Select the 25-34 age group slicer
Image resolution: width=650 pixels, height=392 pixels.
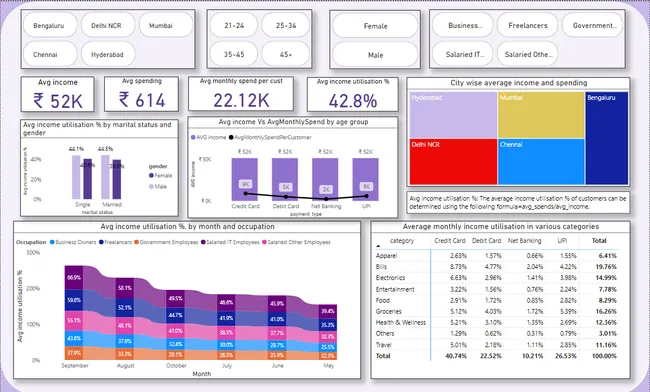[x=286, y=25]
